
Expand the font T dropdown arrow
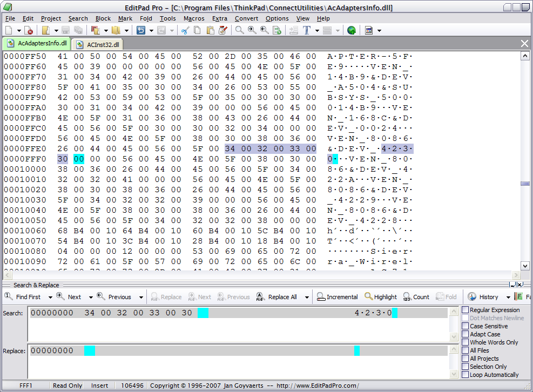(317, 31)
